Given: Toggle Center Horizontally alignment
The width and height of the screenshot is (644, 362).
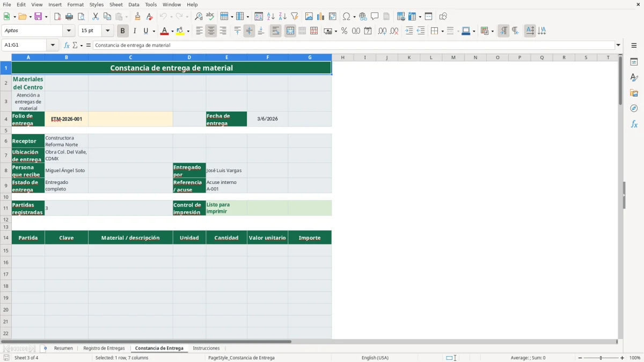Looking at the screenshot, I should [211, 31].
